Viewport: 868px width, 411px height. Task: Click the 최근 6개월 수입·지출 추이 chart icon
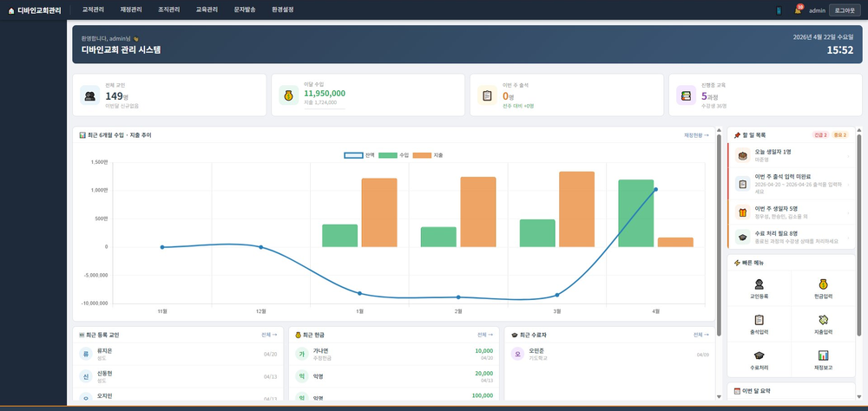[x=82, y=135]
